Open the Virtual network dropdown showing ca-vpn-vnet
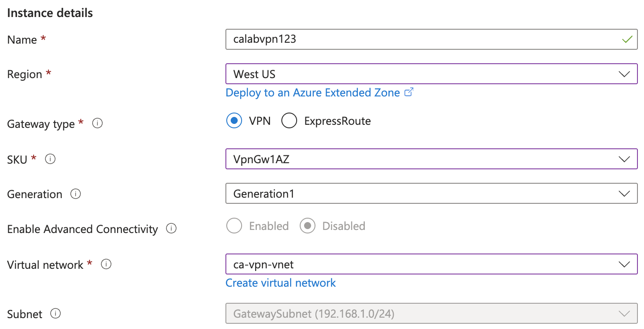This screenshot has height=329, width=644. [x=432, y=264]
